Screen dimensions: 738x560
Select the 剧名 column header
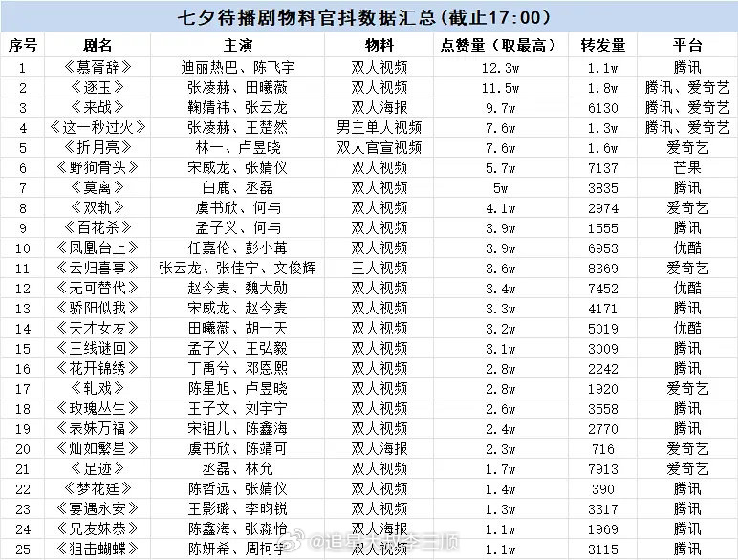click(98, 46)
